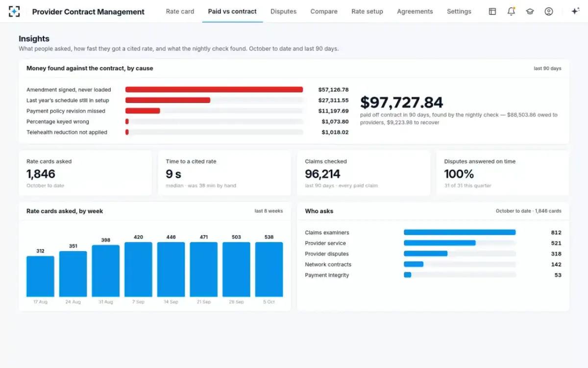Viewport: 588px width, 368px height.
Task: Select the Paid vs contract tab
Action: click(232, 11)
